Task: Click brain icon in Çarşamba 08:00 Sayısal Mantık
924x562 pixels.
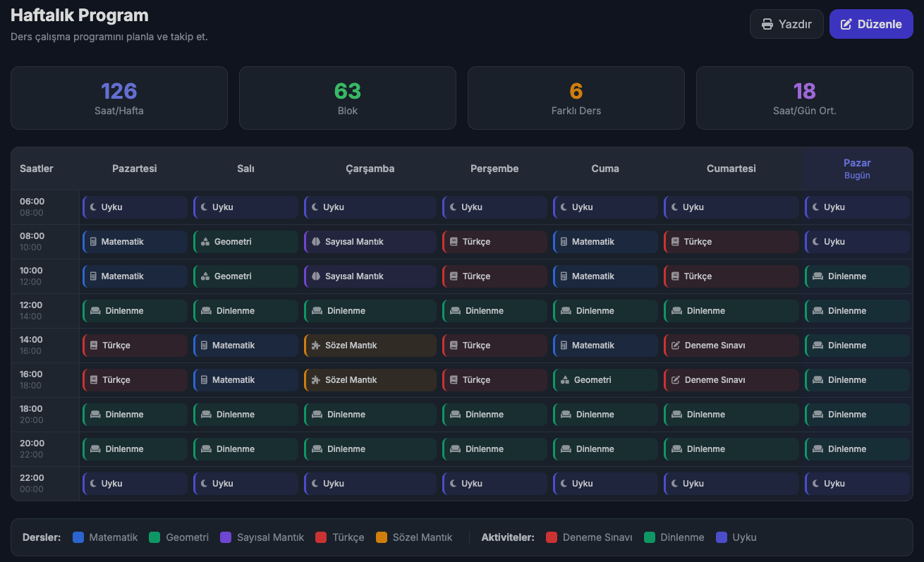Action: pos(316,242)
